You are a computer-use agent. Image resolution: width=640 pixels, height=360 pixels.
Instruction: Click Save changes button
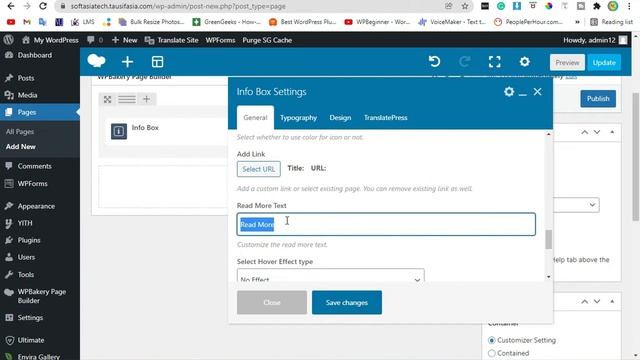[347, 302]
